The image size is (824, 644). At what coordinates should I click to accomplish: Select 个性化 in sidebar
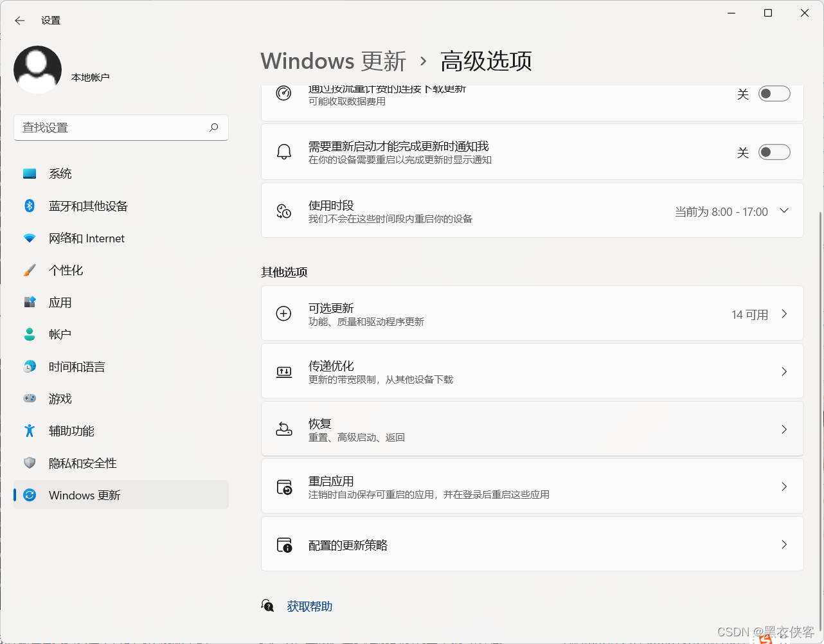click(121, 270)
